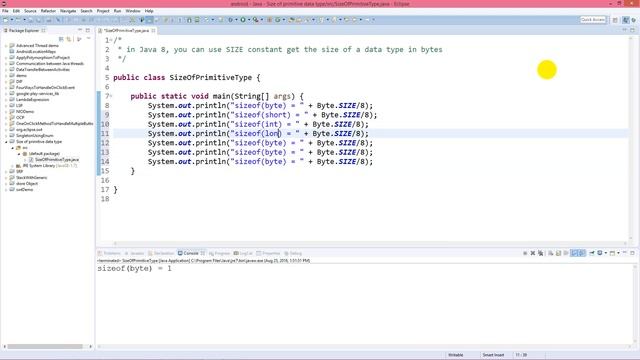
Task: Collapse the (default package) node
Action: pos(19,153)
